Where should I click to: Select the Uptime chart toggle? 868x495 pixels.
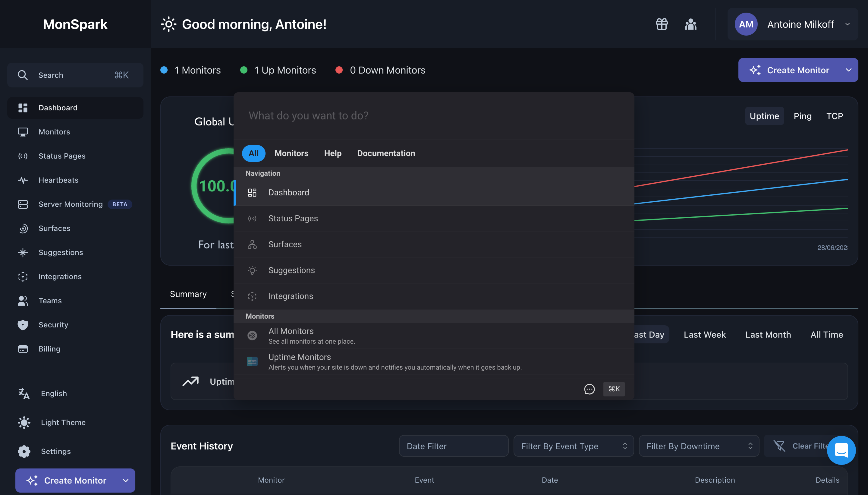click(x=764, y=116)
